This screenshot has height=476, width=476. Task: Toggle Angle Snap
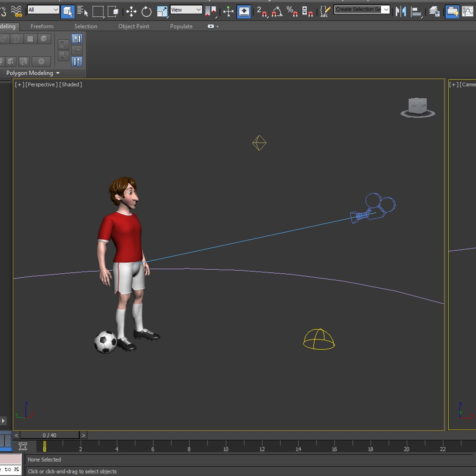pyautogui.click(x=277, y=11)
